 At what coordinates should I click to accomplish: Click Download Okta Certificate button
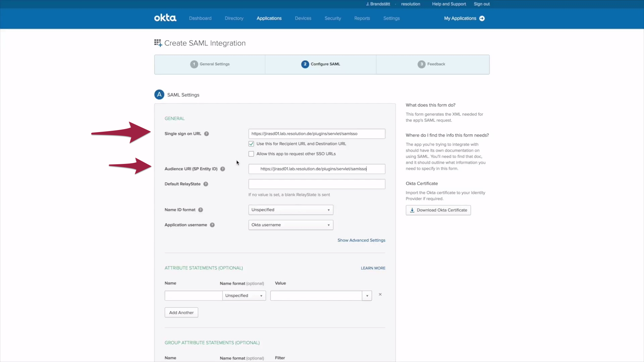click(438, 210)
